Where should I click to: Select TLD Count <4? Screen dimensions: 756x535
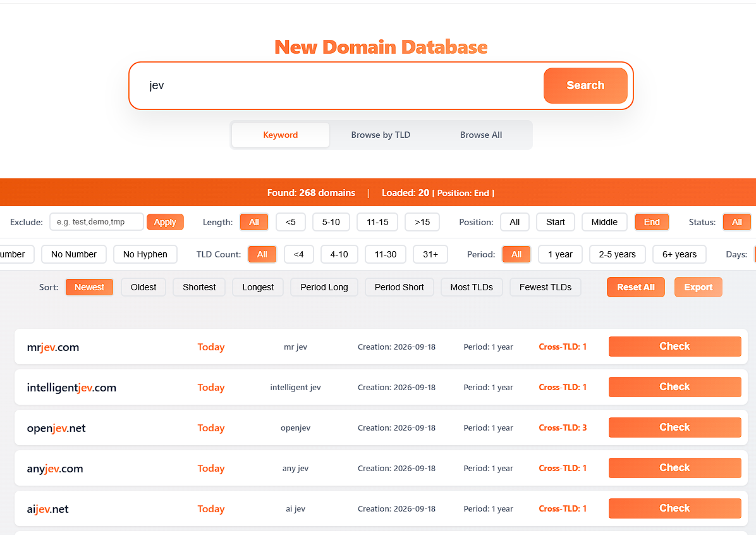pyautogui.click(x=298, y=254)
